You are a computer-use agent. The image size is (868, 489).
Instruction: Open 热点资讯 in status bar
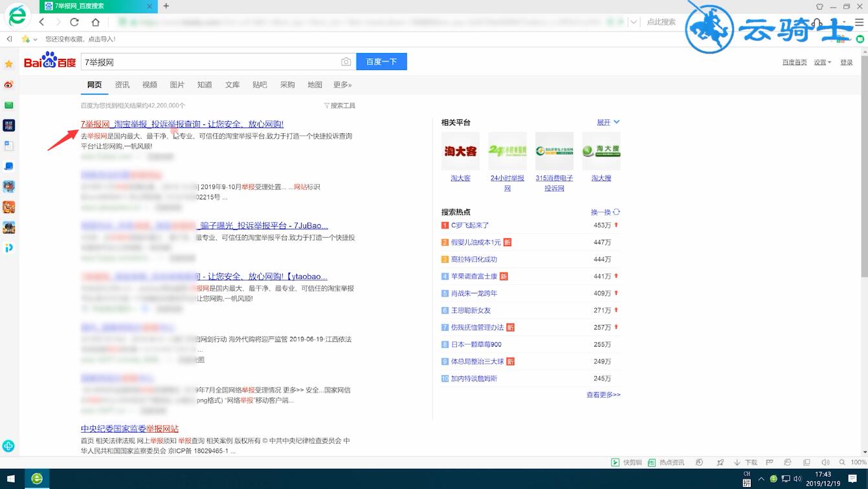(x=666, y=462)
